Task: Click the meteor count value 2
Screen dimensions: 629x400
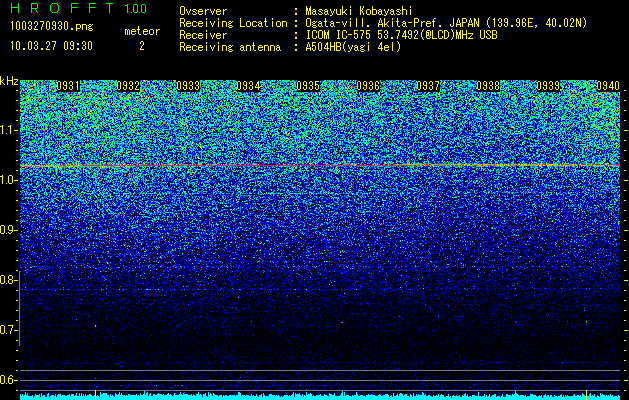Action: coord(142,46)
